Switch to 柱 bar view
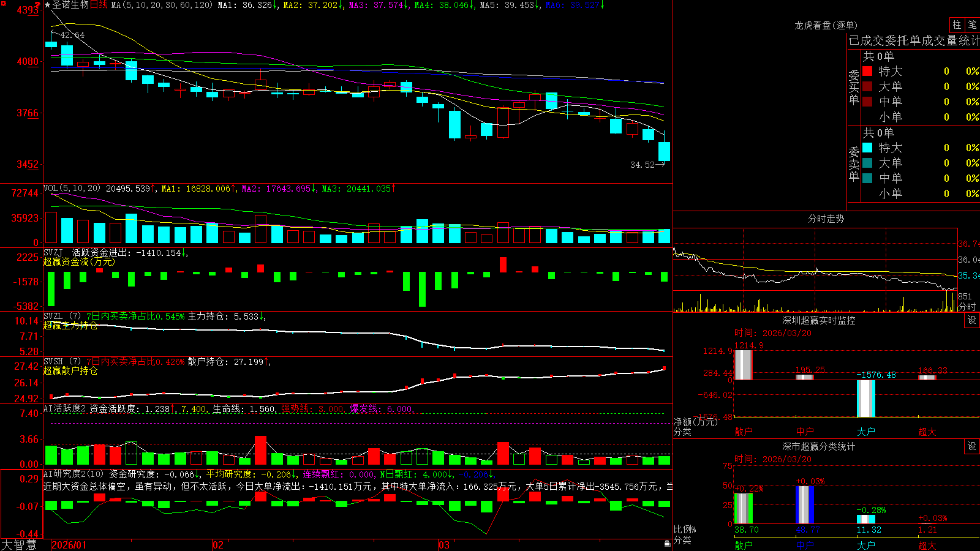This screenshot has height=551, width=980. pyautogui.click(x=957, y=24)
